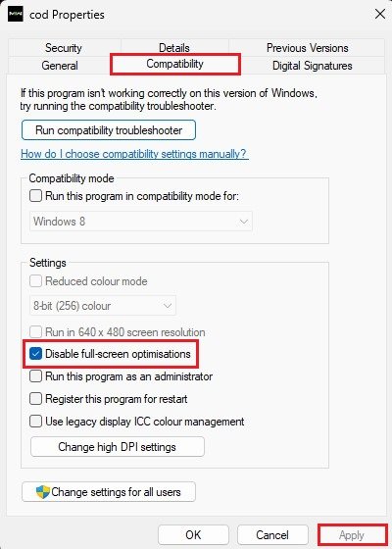This screenshot has width=392, height=549.
Task: Click the cod application icon in title bar
Action: point(16,15)
